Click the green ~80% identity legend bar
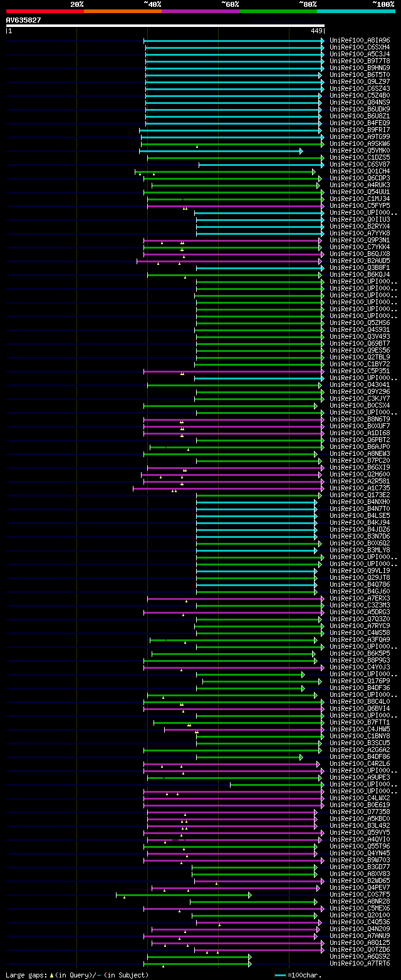Image resolution: width=401 pixels, height=980 pixels. (x=278, y=11)
